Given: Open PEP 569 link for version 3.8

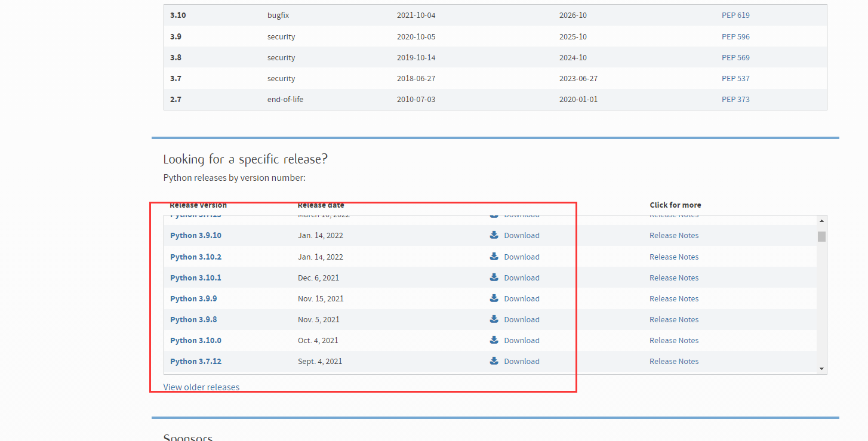Looking at the screenshot, I should (x=735, y=58).
